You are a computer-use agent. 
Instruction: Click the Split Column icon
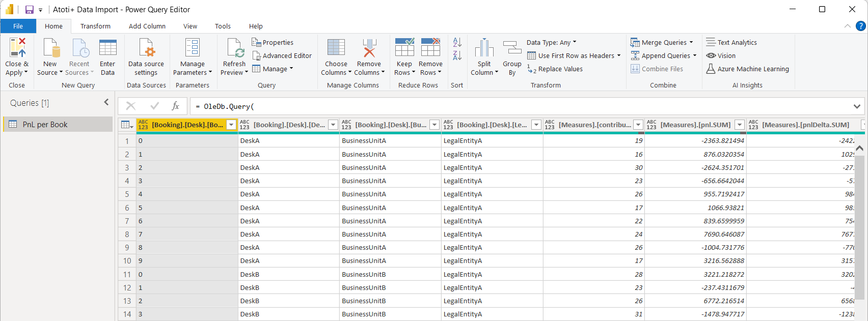point(484,48)
